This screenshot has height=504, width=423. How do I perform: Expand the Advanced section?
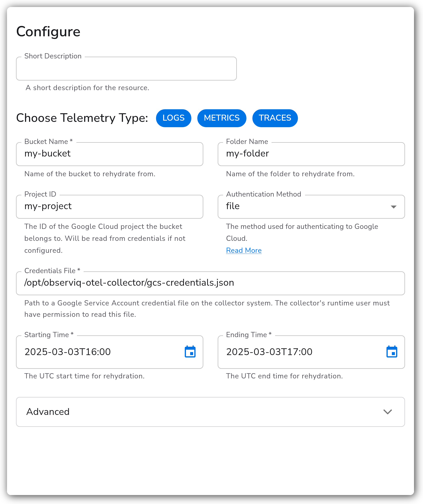coord(211,412)
